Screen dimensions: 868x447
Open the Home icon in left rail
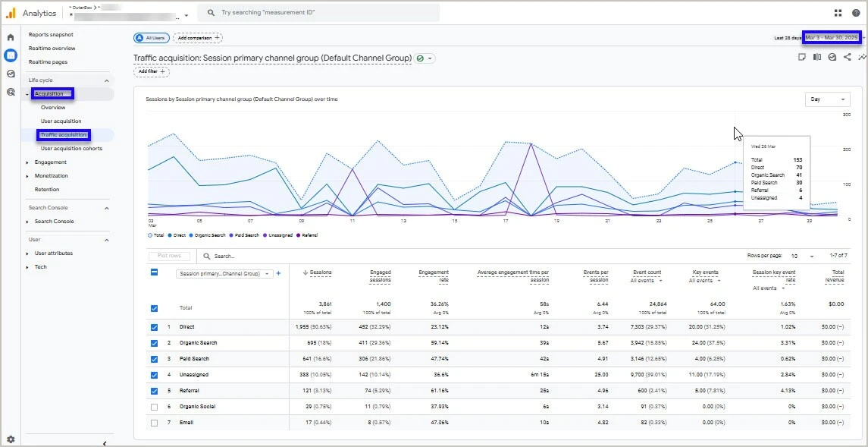point(11,37)
